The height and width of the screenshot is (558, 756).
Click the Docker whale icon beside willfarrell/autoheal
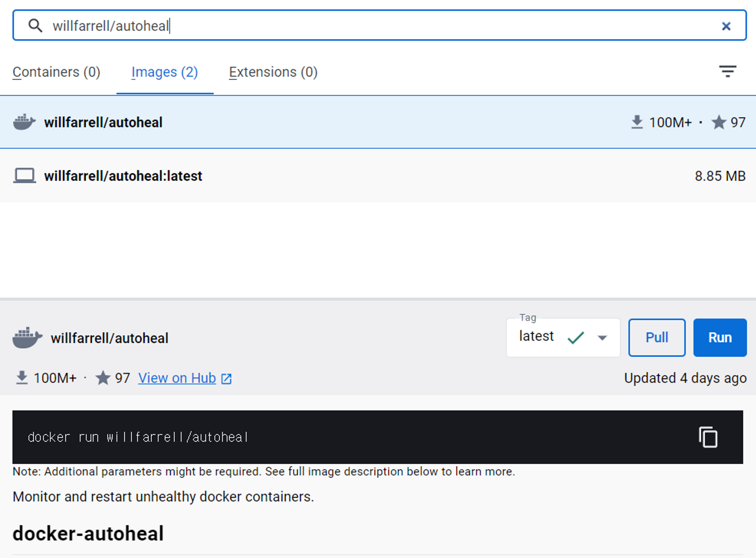23,122
